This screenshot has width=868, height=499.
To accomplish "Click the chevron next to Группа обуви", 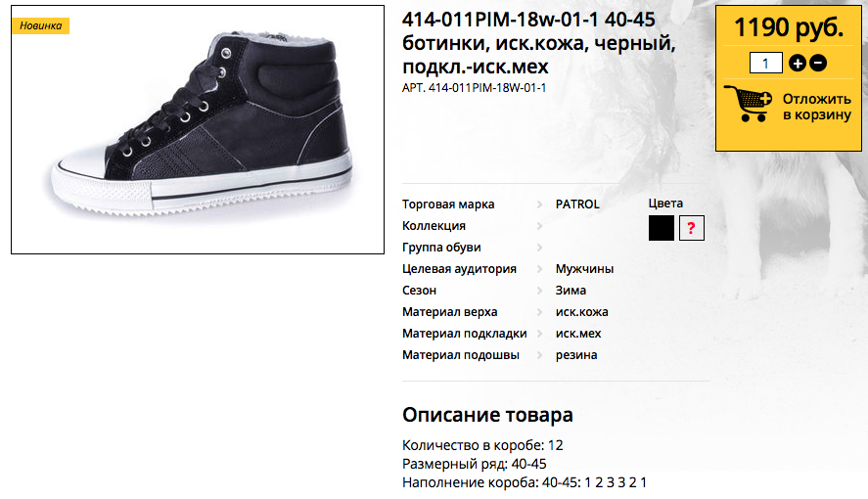I will (x=540, y=248).
